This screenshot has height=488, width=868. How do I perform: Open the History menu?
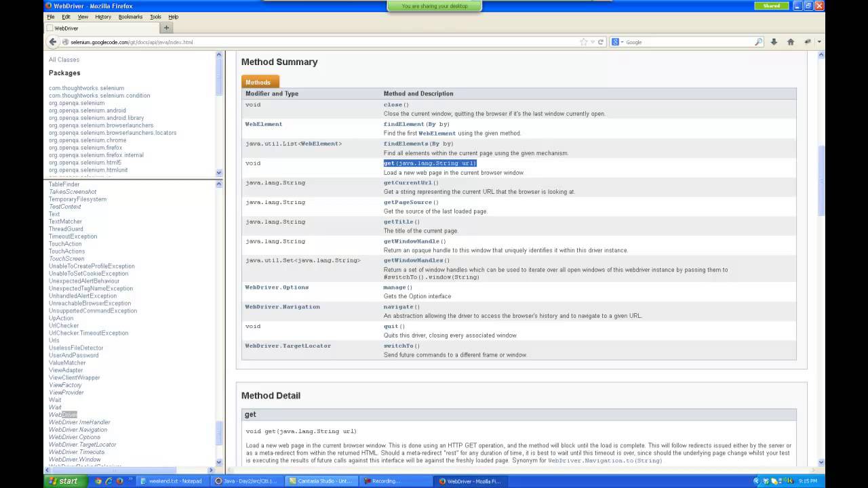[x=103, y=17]
